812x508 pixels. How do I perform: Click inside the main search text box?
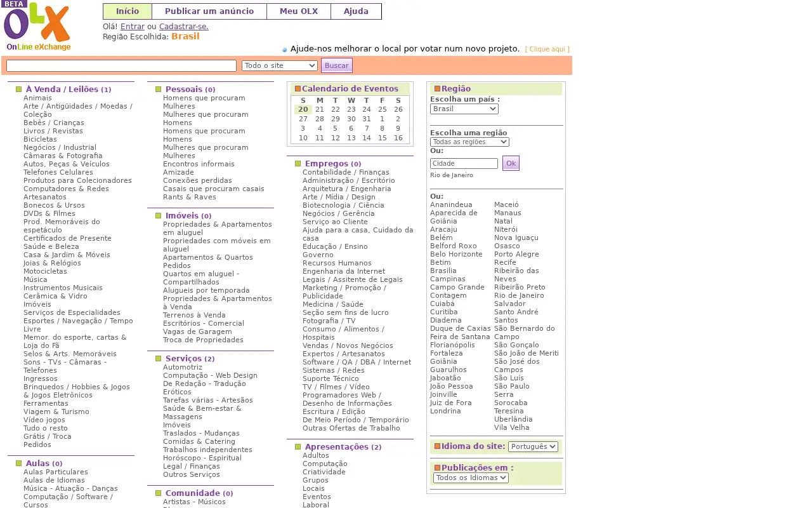pos(121,65)
